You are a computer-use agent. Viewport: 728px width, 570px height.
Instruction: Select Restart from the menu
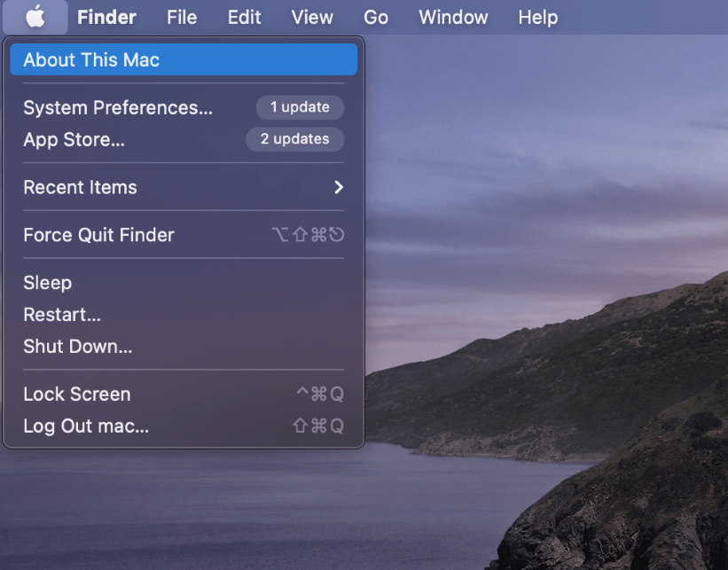point(62,316)
